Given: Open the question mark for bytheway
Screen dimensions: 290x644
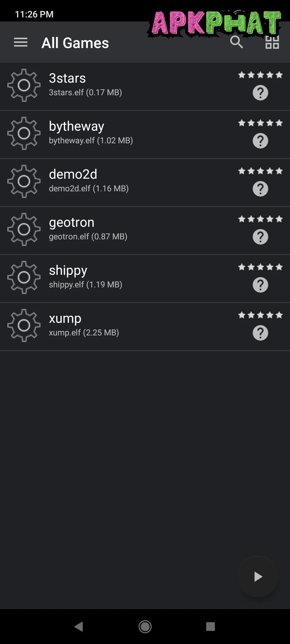Looking at the screenshot, I should pos(260,141).
